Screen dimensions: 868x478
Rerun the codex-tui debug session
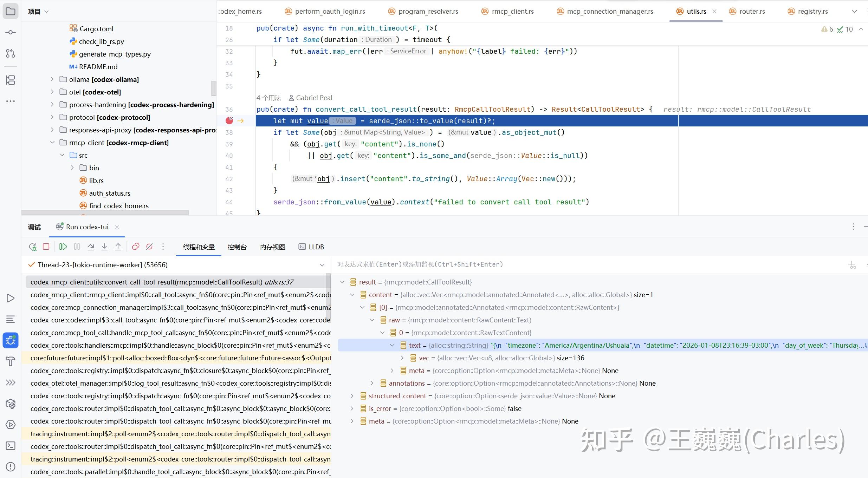tap(33, 247)
